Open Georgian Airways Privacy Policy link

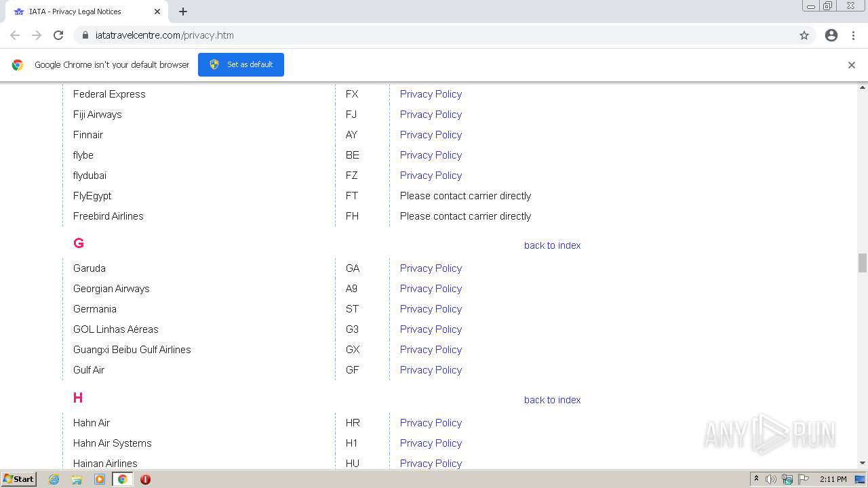pyautogui.click(x=431, y=289)
